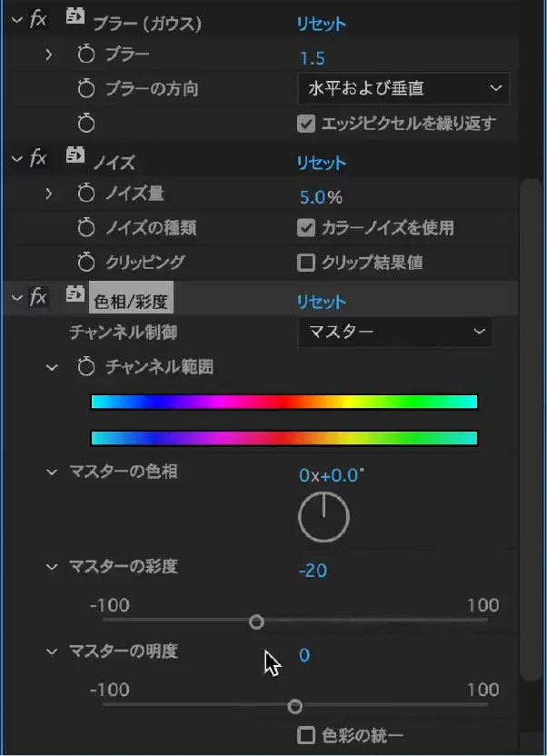547x756 pixels.
Task: Click lower hue spectrum bar
Action: [x=284, y=438]
